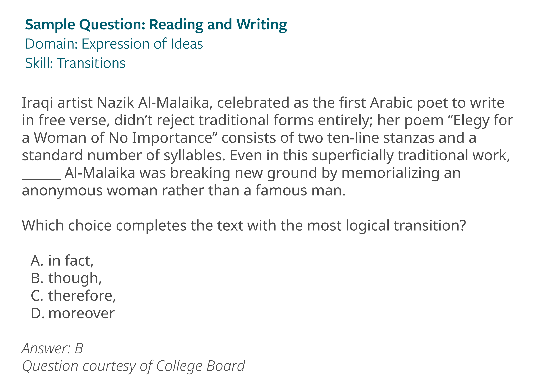Click "Question courtesy of College Board" credit
This screenshot has height=392, width=537.
click(x=133, y=367)
